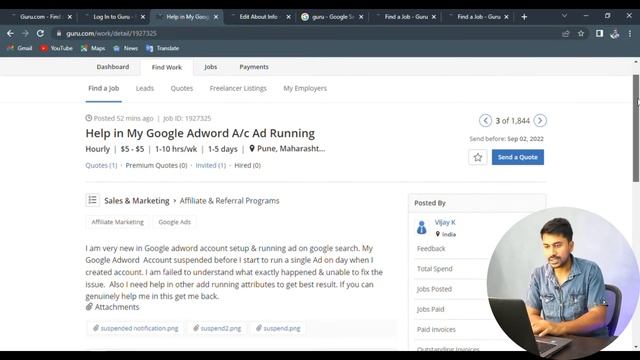This screenshot has height=360, width=640.
Task: Open the Payments menu item
Action: [x=254, y=67]
